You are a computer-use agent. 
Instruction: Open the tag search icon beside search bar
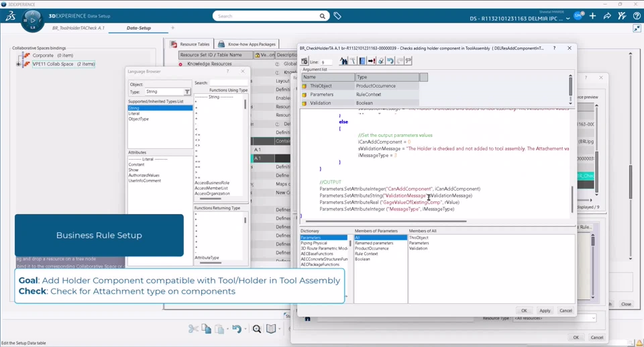point(337,15)
